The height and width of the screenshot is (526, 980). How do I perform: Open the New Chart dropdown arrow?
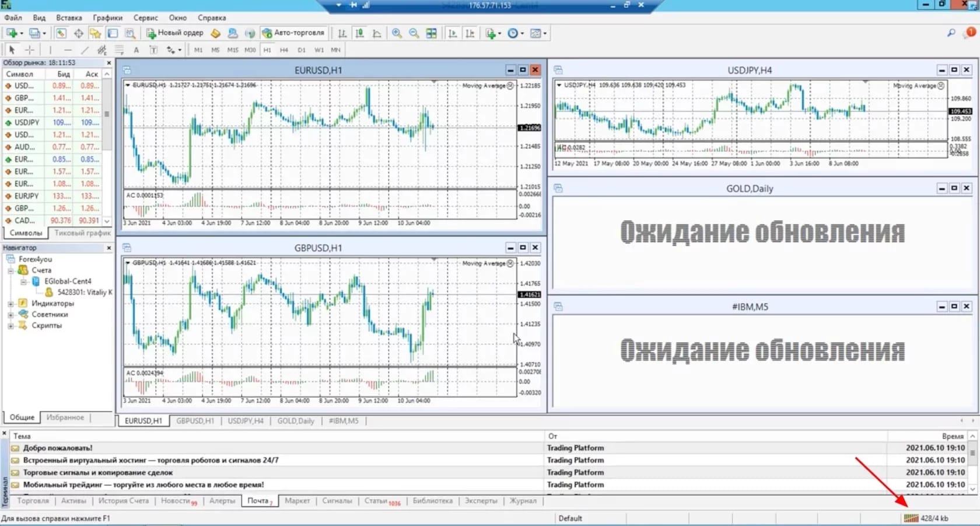pos(21,34)
